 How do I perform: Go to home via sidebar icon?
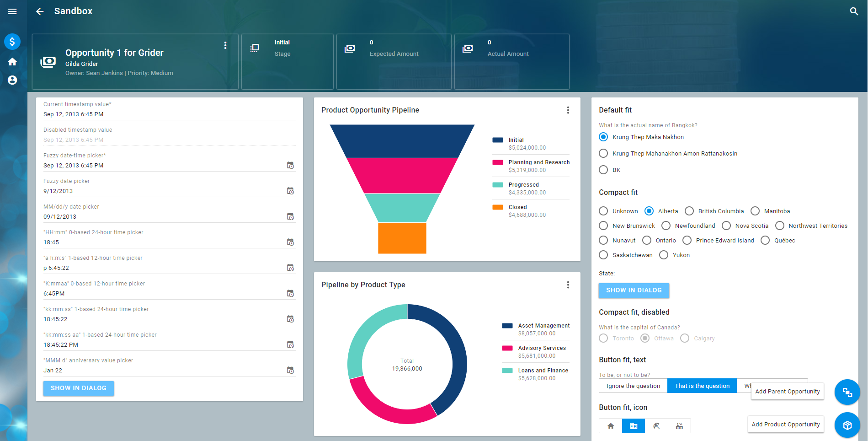tap(12, 62)
